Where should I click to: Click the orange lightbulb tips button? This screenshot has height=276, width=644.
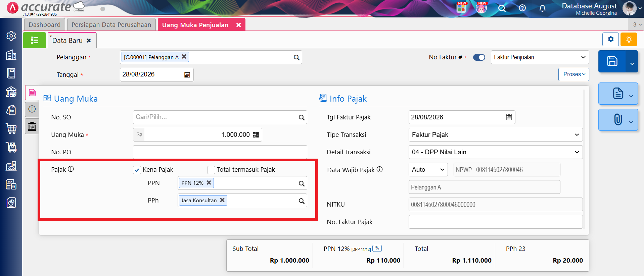click(629, 39)
